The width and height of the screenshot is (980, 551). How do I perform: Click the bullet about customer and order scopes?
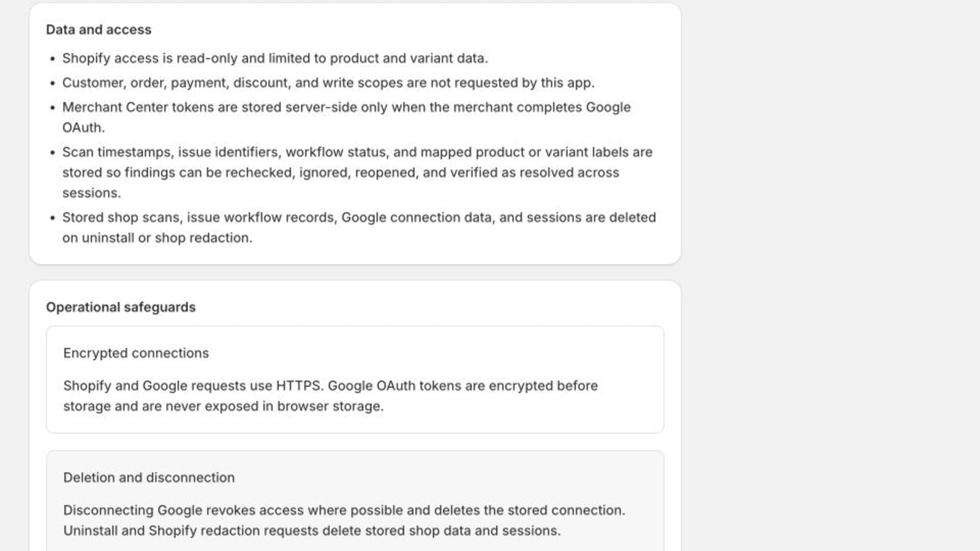coord(328,83)
